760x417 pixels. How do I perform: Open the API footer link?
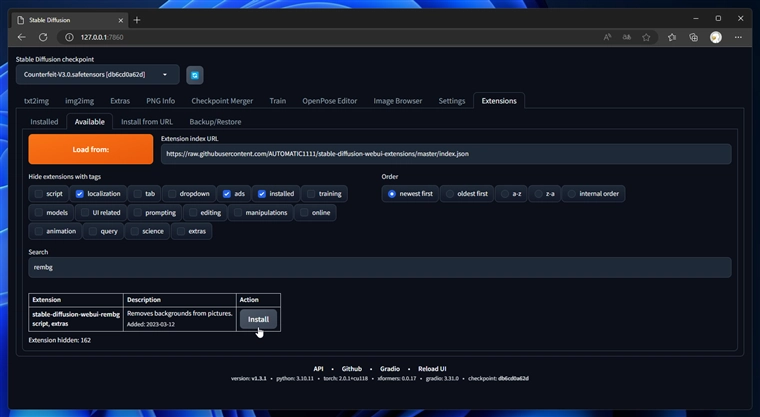318,369
